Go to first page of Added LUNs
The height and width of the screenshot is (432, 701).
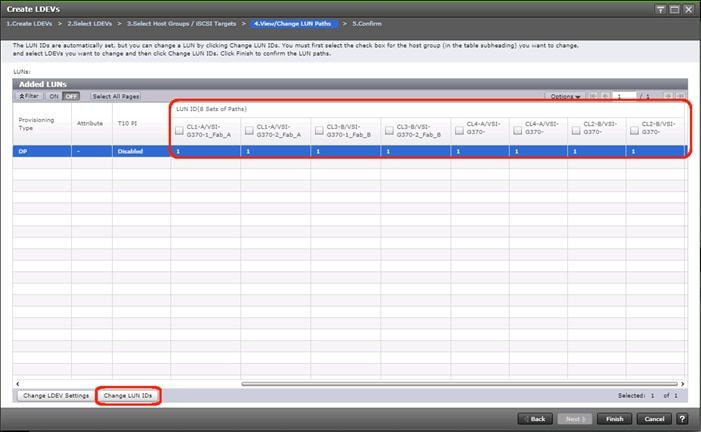(x=593, y=96)
